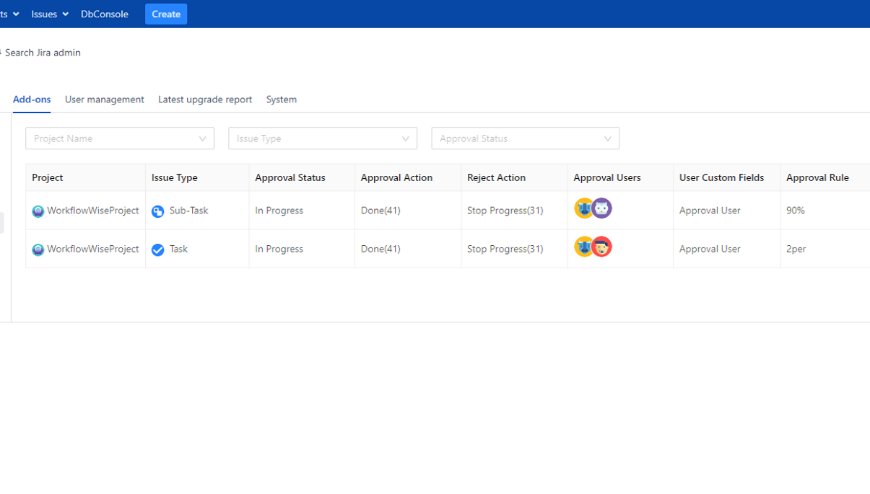Switch to the System tab
Image resolution: width=870 pixels, height=494 pixels.
coord(281,99)
